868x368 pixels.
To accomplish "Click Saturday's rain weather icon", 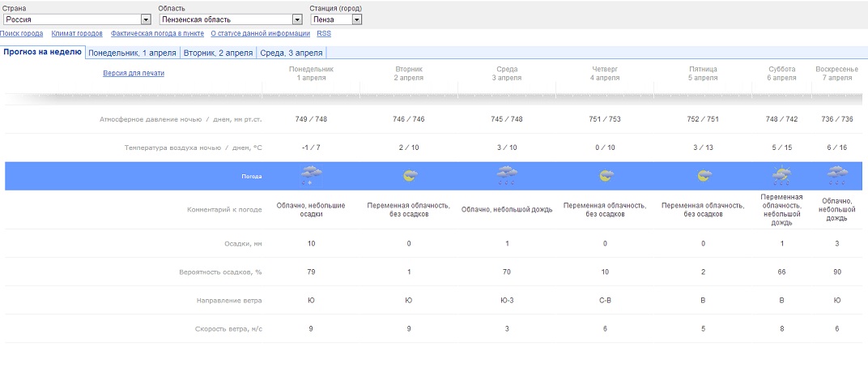I will 781,175.
